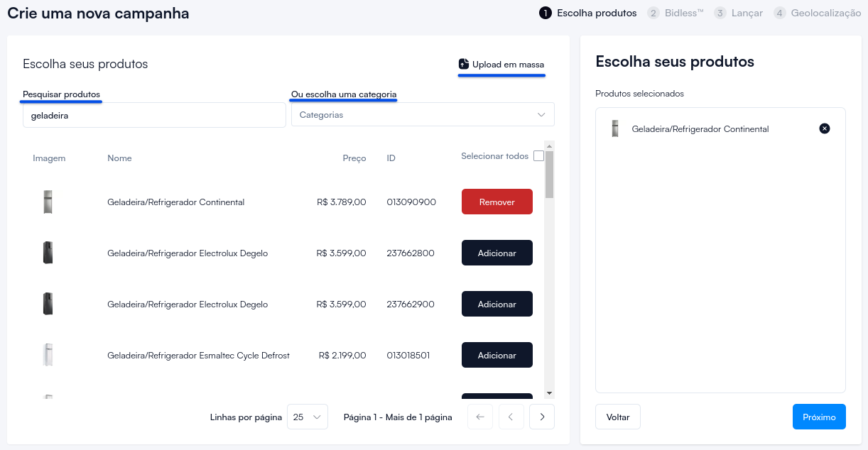Viewport: 868px width, 450px height.
Task: Go to next page chevron
Action: pos(542,417)
